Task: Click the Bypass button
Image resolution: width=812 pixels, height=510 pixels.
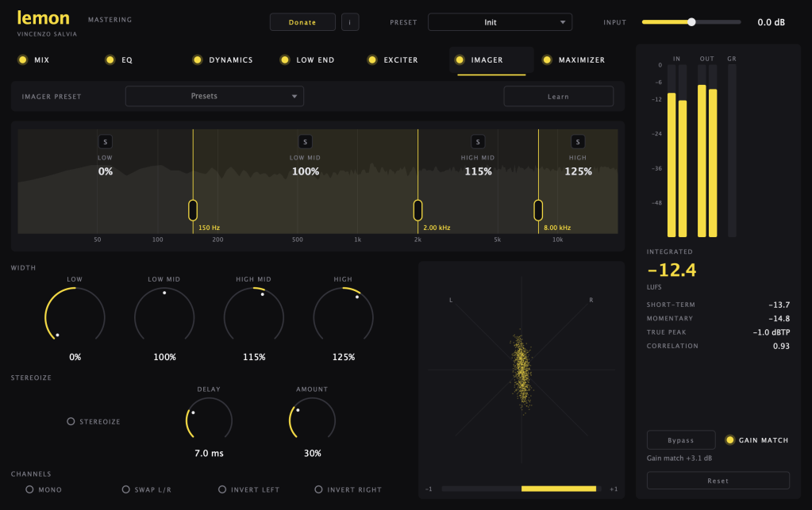Action: tap(681, 440)
